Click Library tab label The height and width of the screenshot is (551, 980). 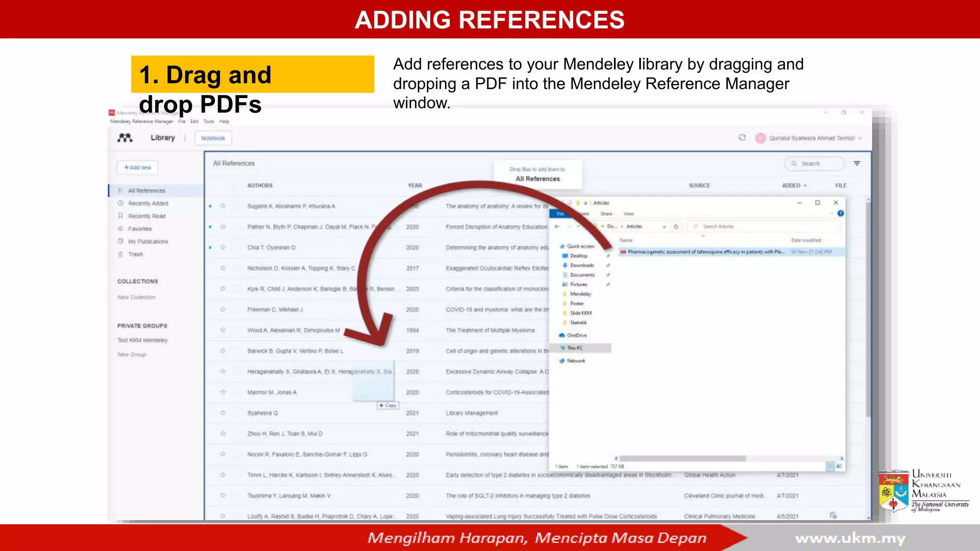163,138
